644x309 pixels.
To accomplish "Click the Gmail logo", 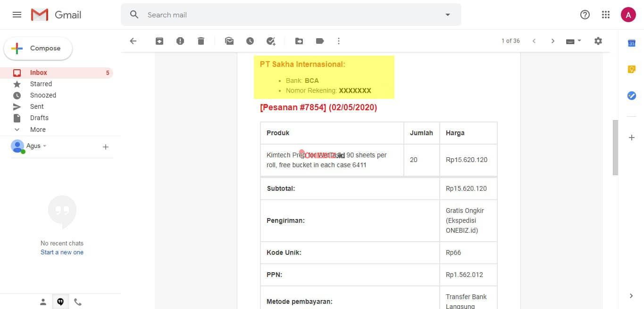I will point(56,15).
